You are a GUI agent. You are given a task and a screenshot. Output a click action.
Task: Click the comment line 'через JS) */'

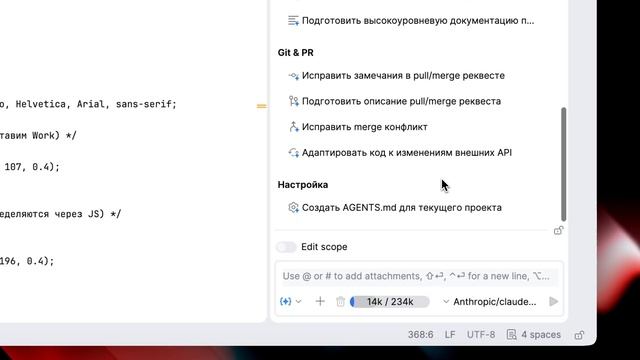[60, 214]
